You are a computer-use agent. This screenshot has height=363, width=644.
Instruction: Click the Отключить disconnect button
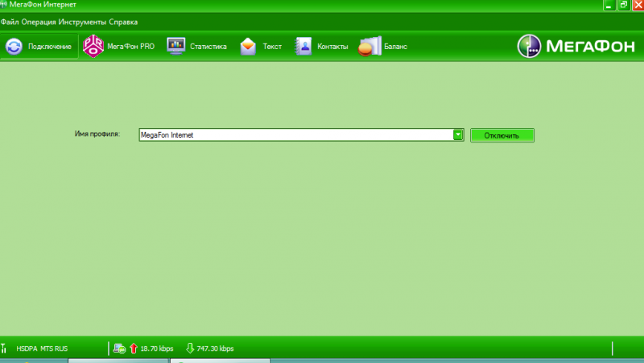tap(502, 135)
